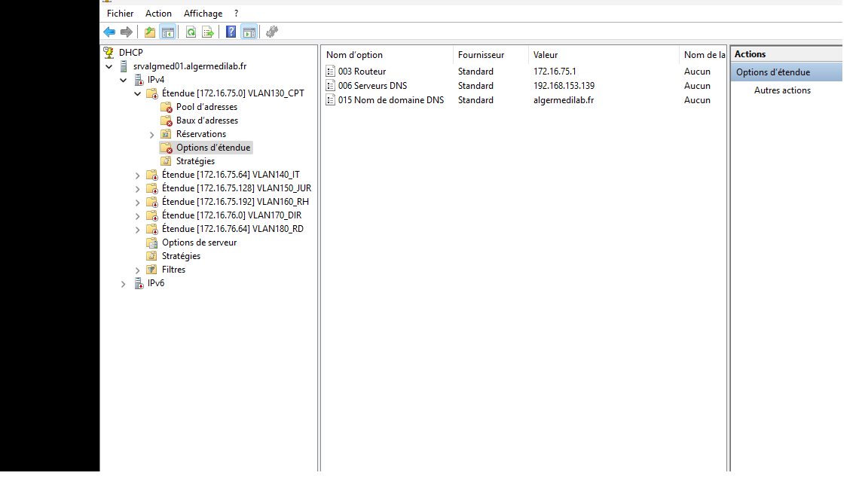Click the Refresh icon in the toolbar
This screenshot has width=868, height=488.
(x=188, y=32)
